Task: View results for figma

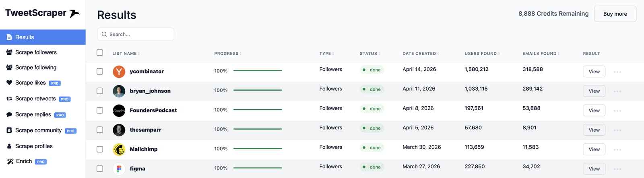Action: tap(594, 169)
